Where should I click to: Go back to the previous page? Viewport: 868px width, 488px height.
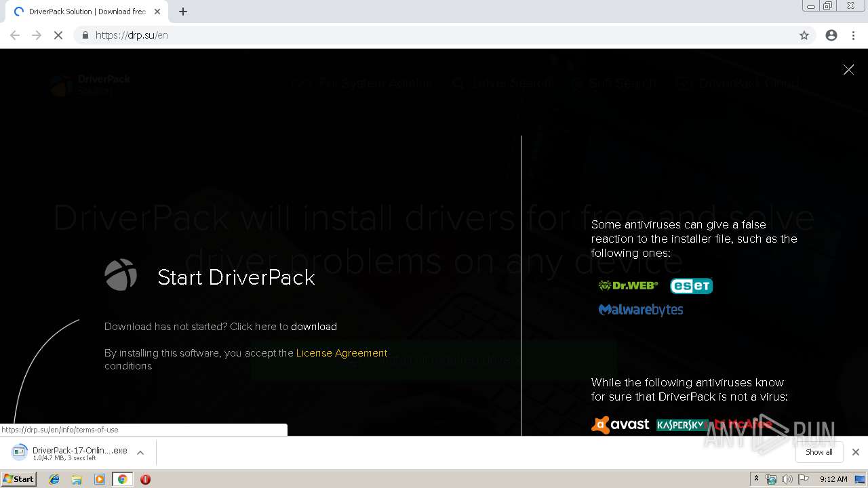15,35
